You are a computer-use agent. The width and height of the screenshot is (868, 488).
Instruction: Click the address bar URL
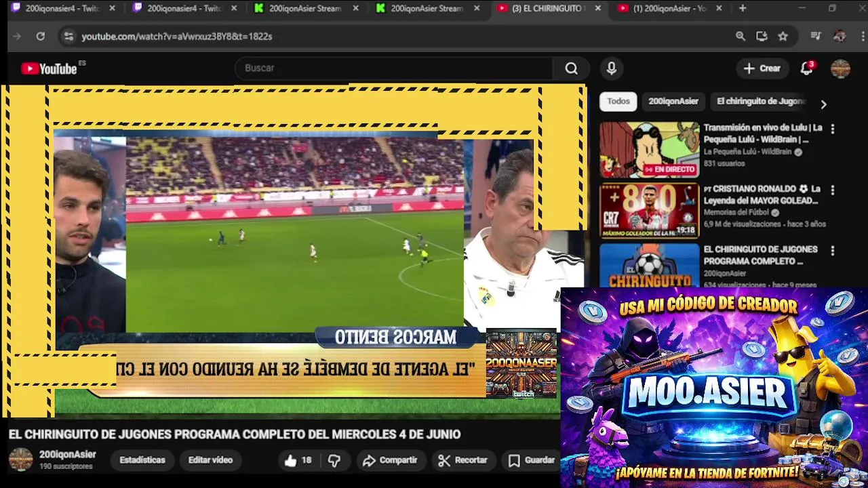click(x=176, y=37)
